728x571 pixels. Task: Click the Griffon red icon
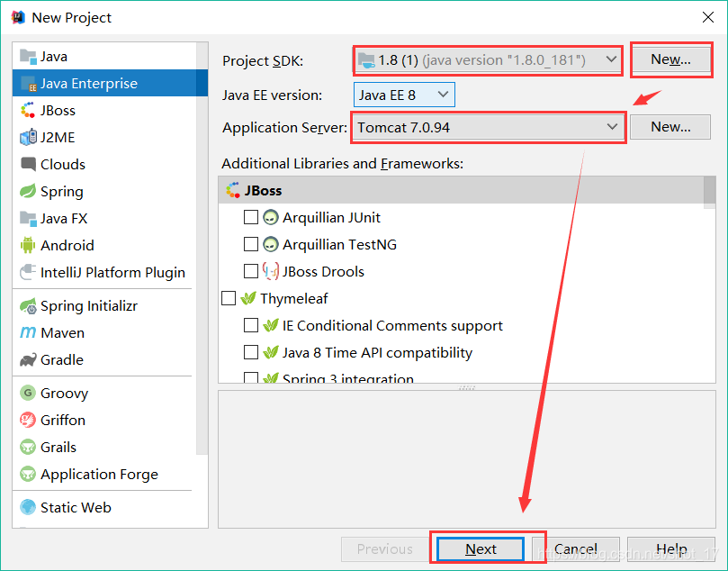tap(28, 420)
